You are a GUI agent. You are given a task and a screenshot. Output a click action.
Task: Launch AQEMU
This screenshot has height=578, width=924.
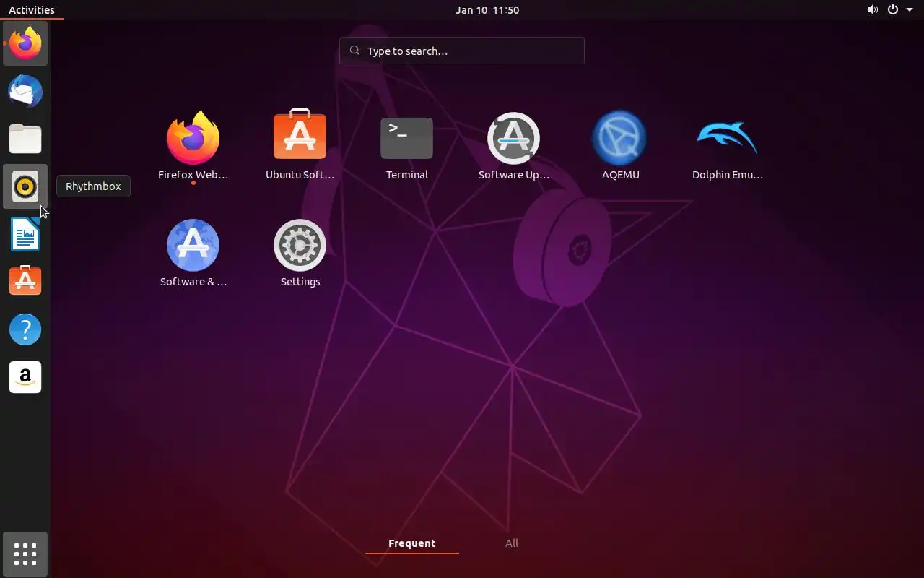(x=620, y=147)
